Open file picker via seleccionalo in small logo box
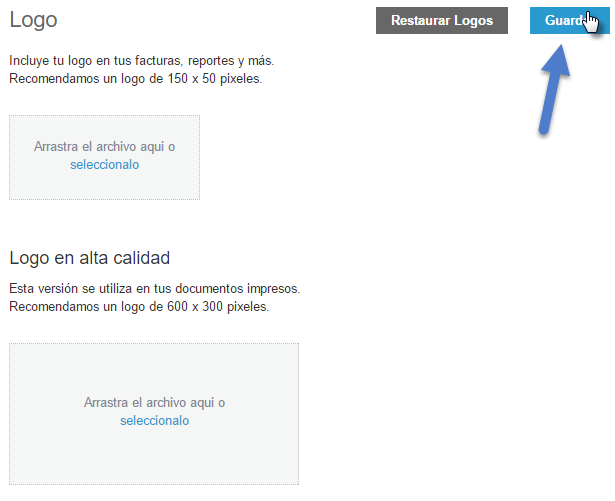The image size is (615, 501). click(x=104, y=164)
